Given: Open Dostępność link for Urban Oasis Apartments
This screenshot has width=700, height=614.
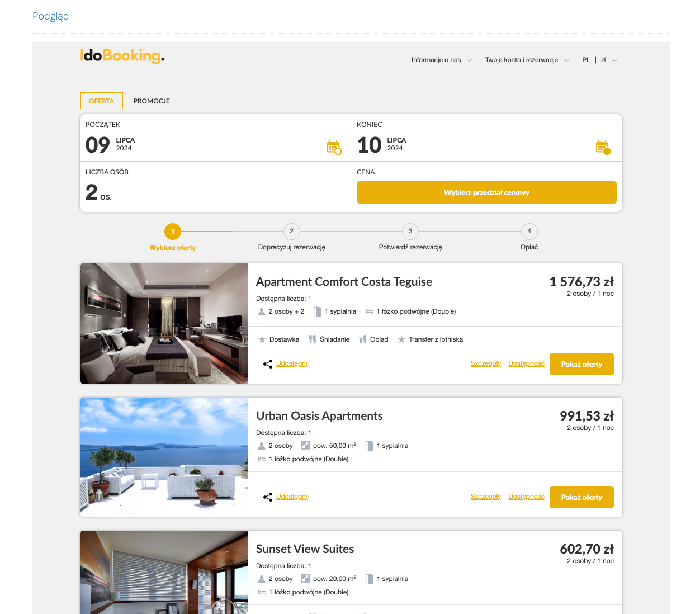Looking at the screenshot, I should click(x=526, y=497).
